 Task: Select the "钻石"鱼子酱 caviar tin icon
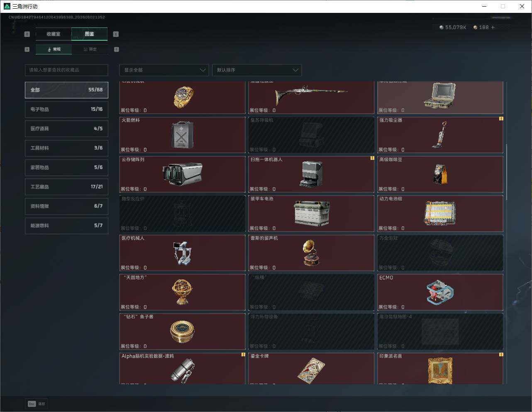(183, 331)
